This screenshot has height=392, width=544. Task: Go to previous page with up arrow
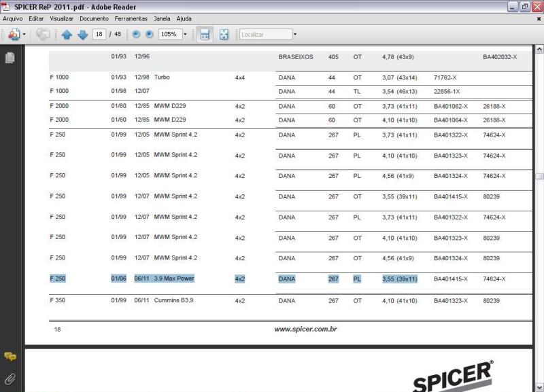pos(67,35)
